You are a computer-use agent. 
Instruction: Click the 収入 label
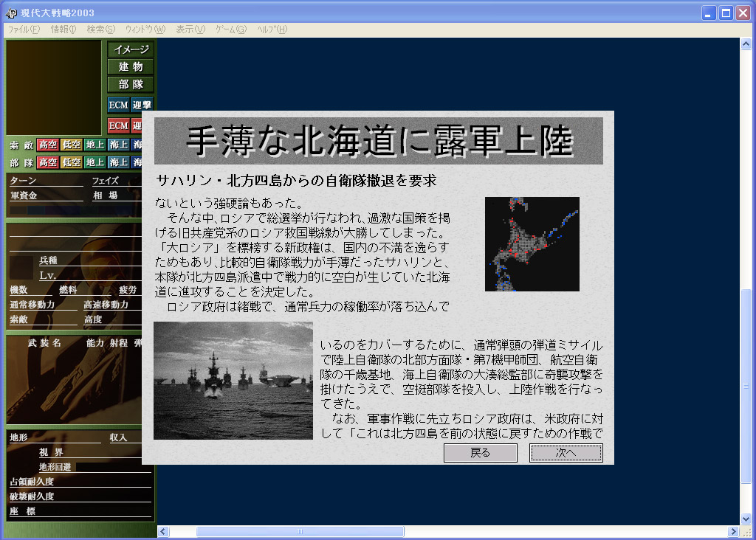pos(118,437)
